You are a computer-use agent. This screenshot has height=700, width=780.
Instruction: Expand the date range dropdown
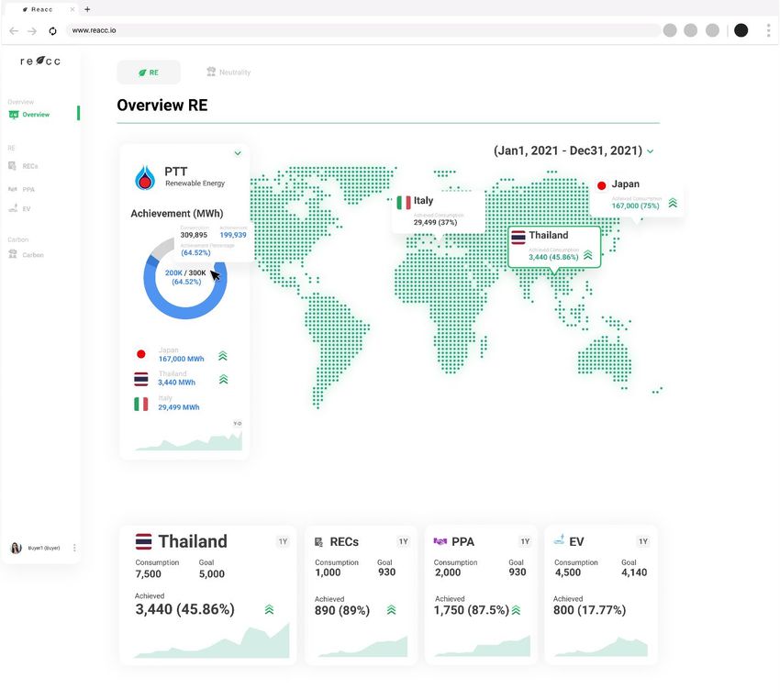(x=650, y=151)
